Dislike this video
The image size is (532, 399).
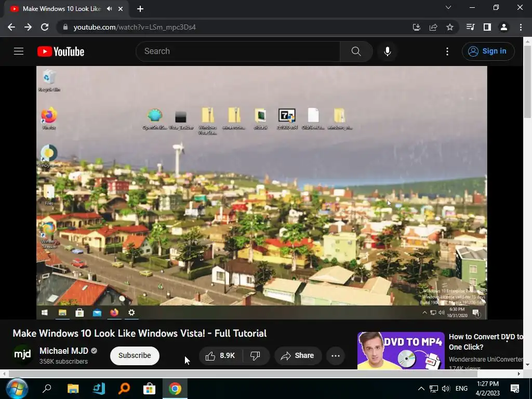[x=256, y=355]
